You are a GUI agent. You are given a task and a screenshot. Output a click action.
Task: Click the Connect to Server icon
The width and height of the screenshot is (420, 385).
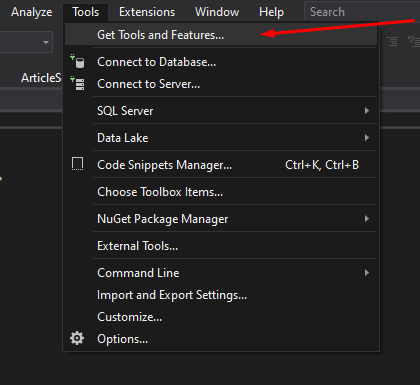[77, 84]
